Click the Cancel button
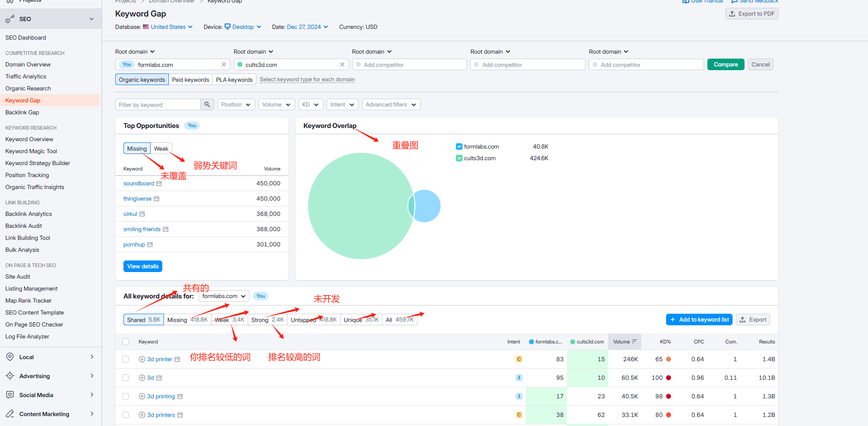Viewport: 868px width, 426px height. (x=760, y=64)
